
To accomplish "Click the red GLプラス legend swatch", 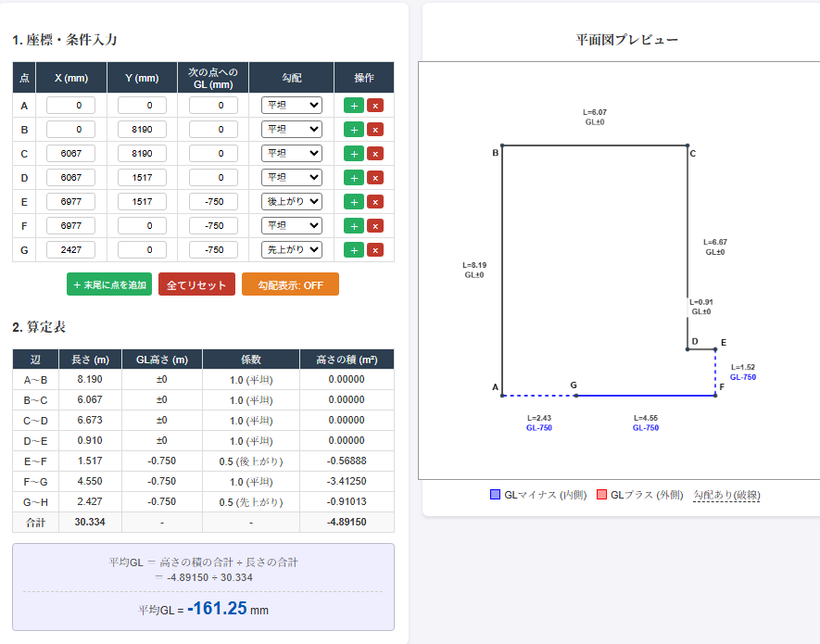I will [x=601, y=495].
